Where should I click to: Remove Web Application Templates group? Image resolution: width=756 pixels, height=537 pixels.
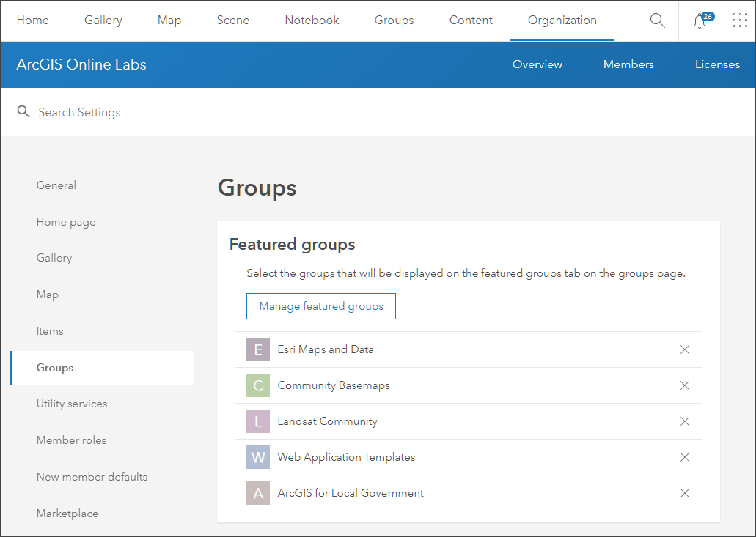(685, 457)
